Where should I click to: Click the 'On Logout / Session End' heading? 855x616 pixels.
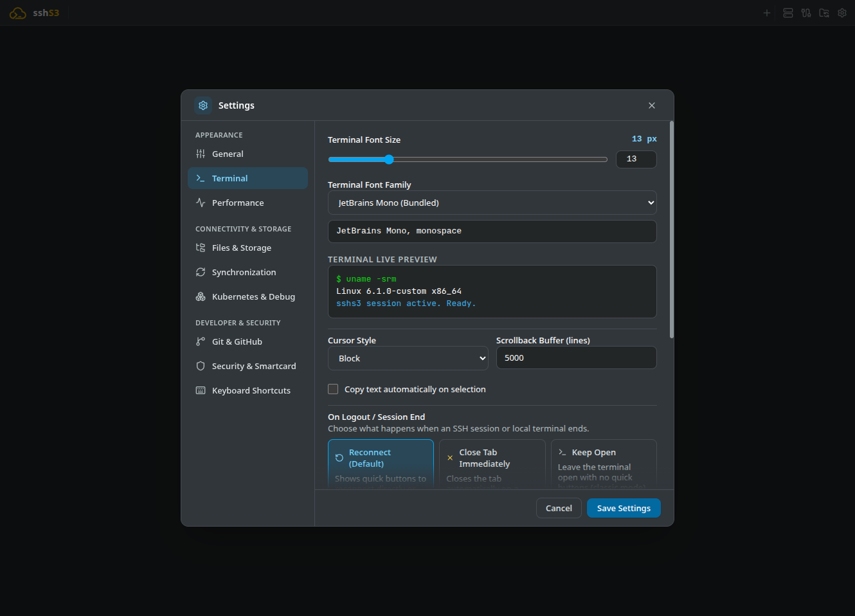tap(376, 417)
